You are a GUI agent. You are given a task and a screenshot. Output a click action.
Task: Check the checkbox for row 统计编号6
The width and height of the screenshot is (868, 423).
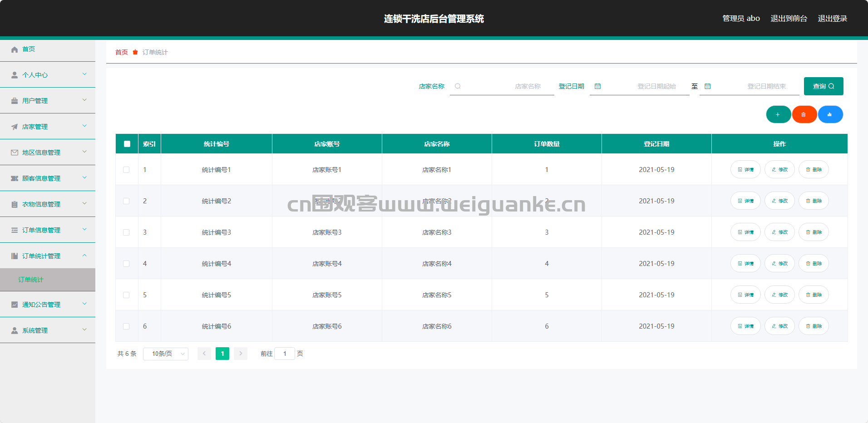pyautogui.click(x=126, y=326)
